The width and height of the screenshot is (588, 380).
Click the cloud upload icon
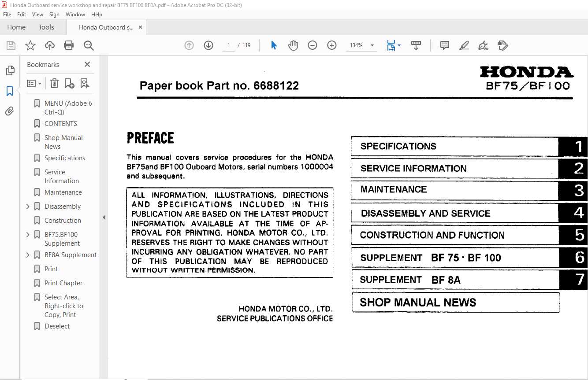tap(50, 45)
